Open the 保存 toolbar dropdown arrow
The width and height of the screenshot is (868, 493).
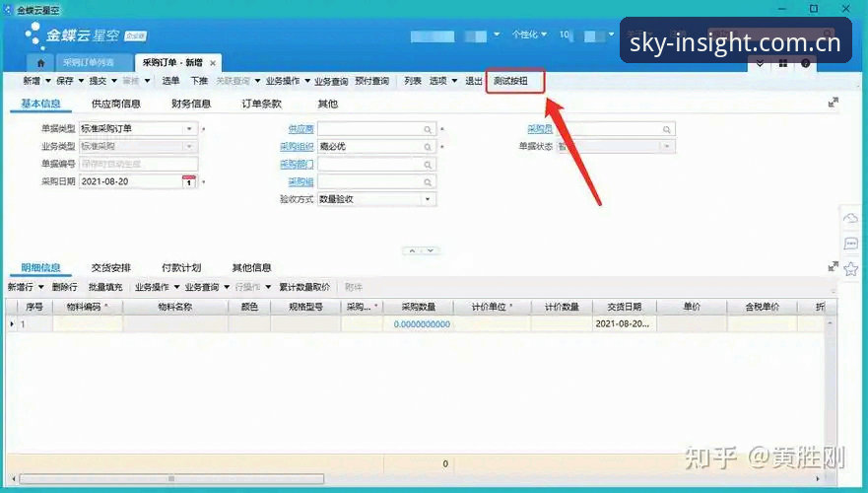(81, 81)
